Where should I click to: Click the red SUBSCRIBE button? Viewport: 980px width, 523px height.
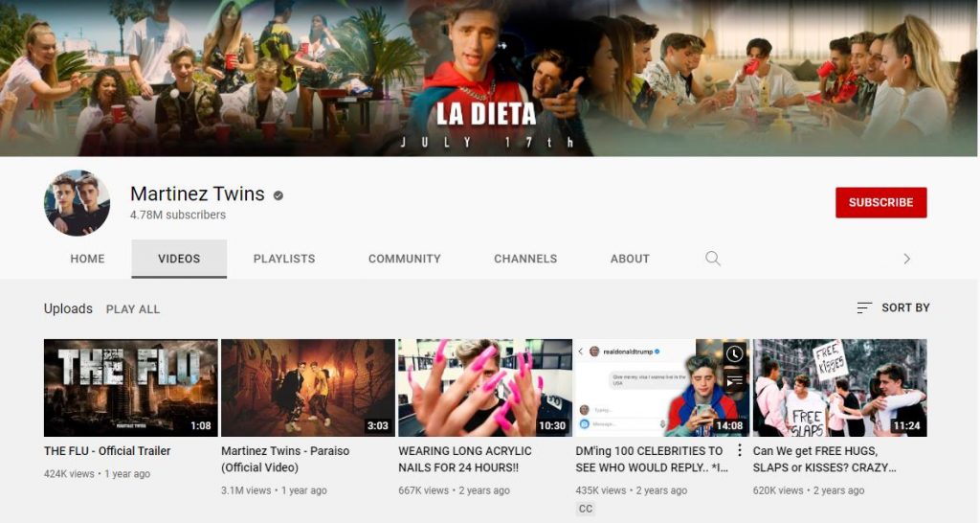coord(881,203)
